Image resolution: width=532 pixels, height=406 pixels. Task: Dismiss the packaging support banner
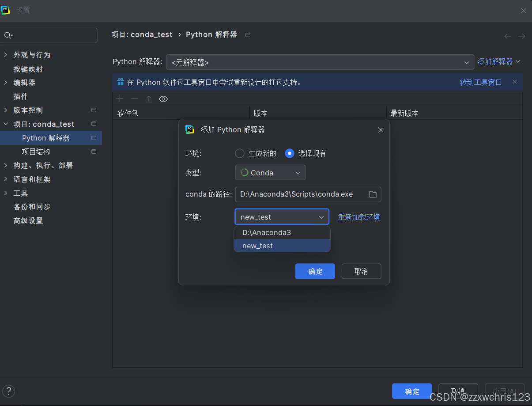click(x=514, y=82)
